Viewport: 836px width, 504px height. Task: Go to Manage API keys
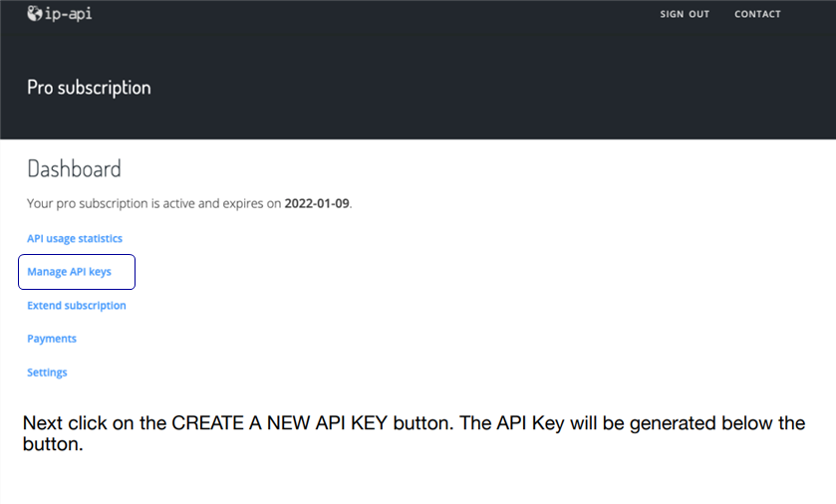click(69, 272)
